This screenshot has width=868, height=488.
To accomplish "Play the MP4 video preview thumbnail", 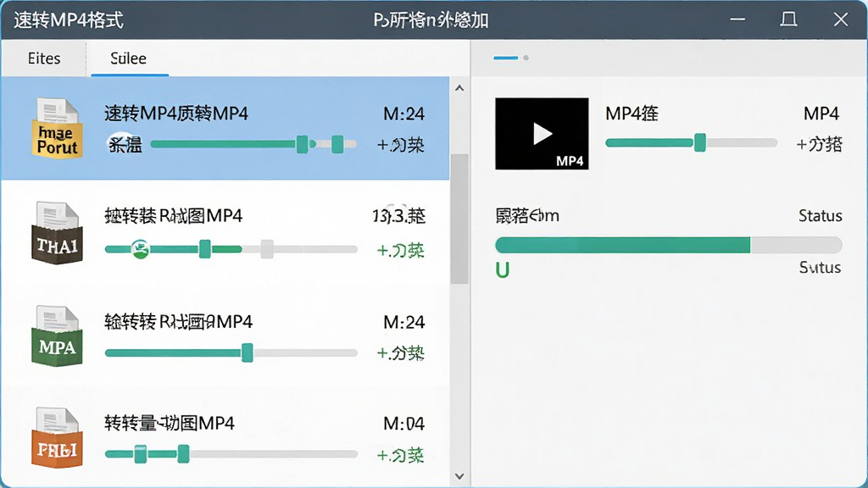I will pos(542,134).
